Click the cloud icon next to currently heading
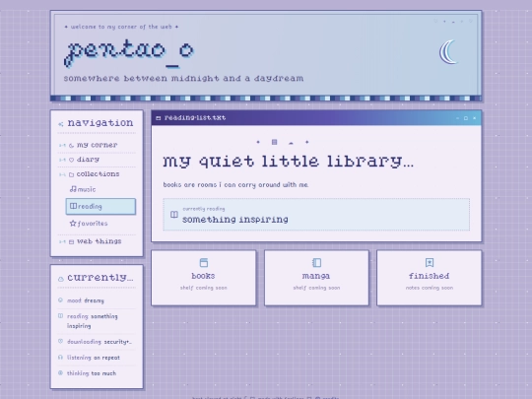The image size is (532, 399). [61, 279]
